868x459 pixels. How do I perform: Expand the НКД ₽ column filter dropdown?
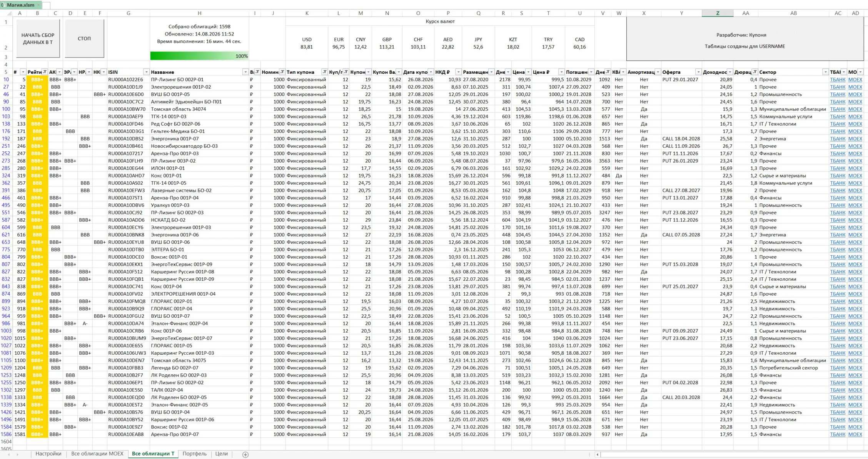pos(458,72)
